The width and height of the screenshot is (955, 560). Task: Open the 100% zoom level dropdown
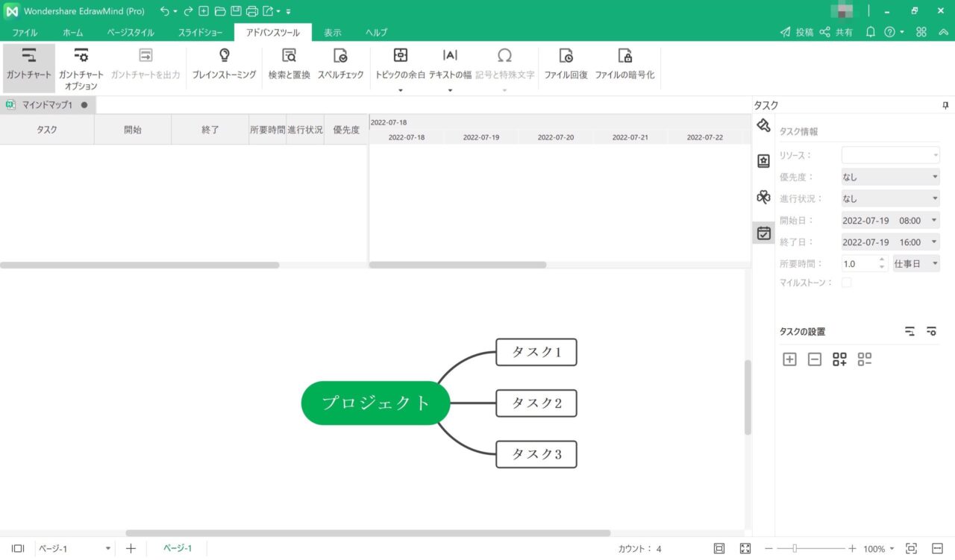coord(879,548)
